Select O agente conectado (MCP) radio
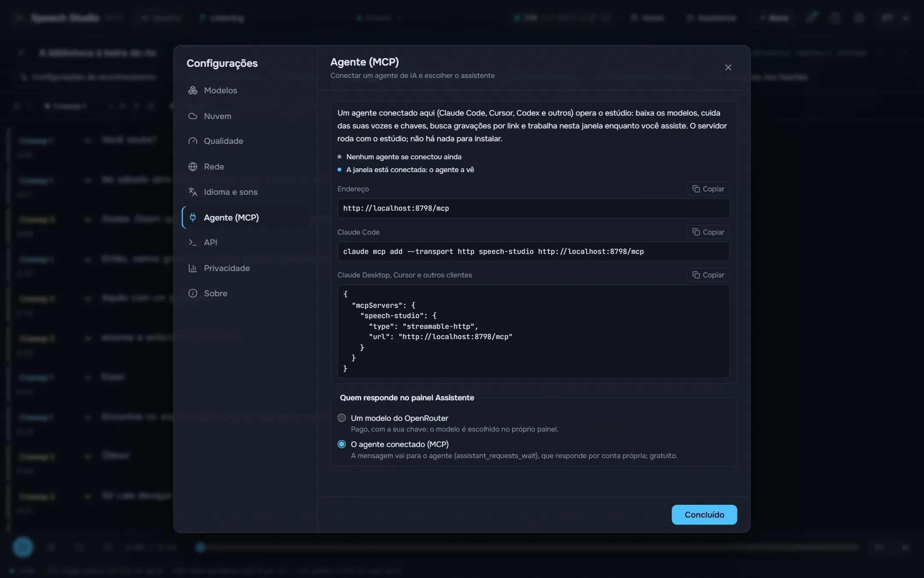Screen dimensions: 924x578 (341, 444)
